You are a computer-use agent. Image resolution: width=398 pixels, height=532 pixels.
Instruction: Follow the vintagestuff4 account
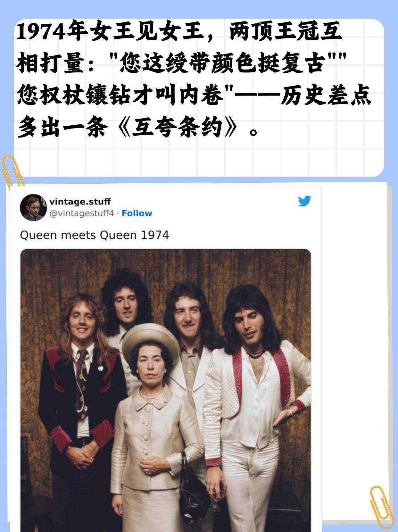coord(137,213)
